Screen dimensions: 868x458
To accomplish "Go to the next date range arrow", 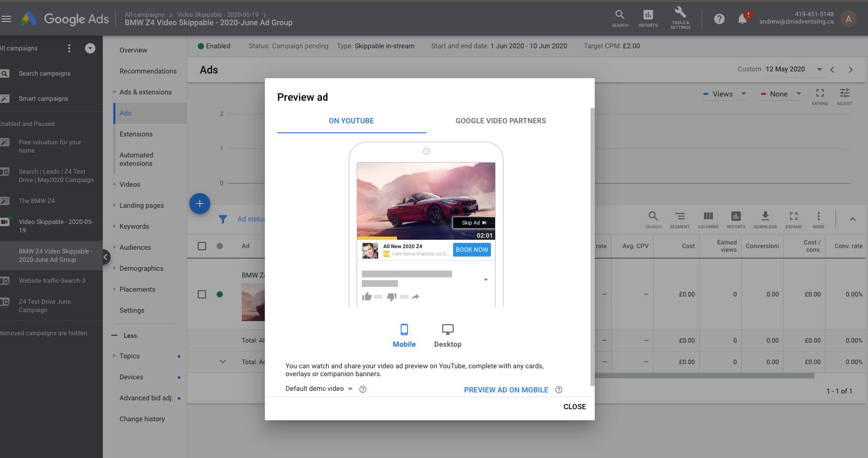I will [x=851, y=69].
